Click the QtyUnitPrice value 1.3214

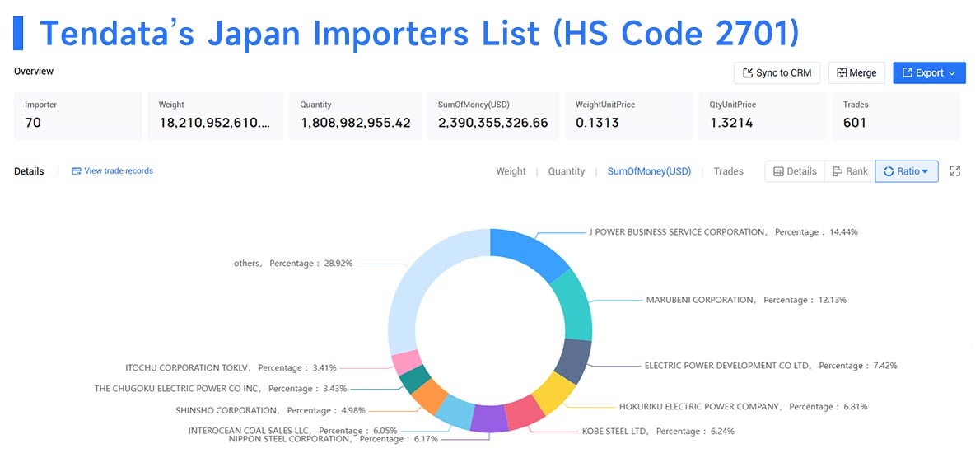pos(732,123)
